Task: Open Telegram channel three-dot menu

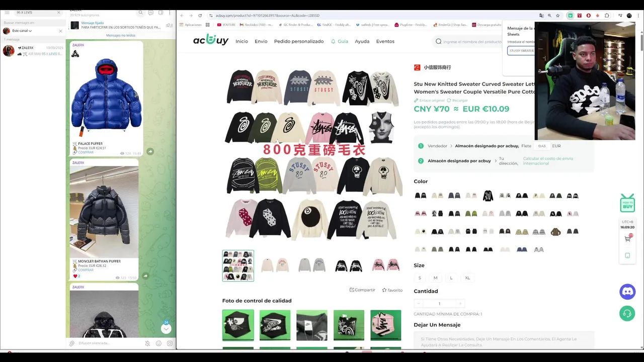Action: pyautogui.click(x=170, y=12)
